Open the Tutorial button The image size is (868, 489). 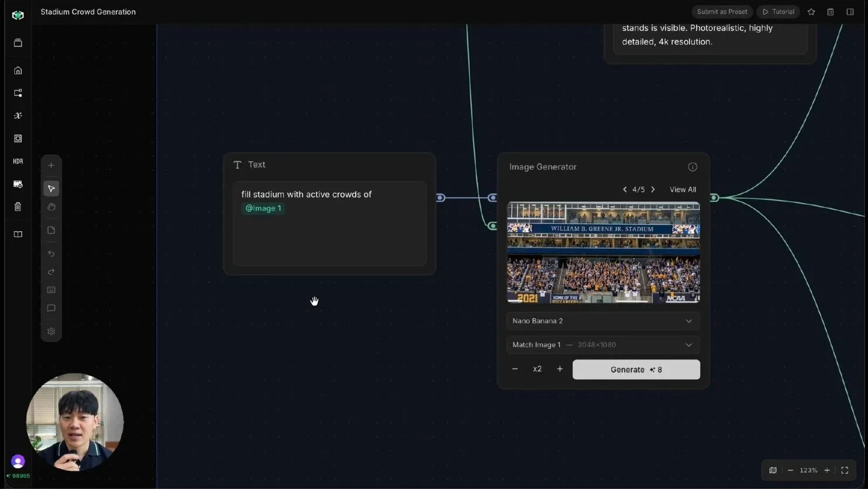[778, 12]
